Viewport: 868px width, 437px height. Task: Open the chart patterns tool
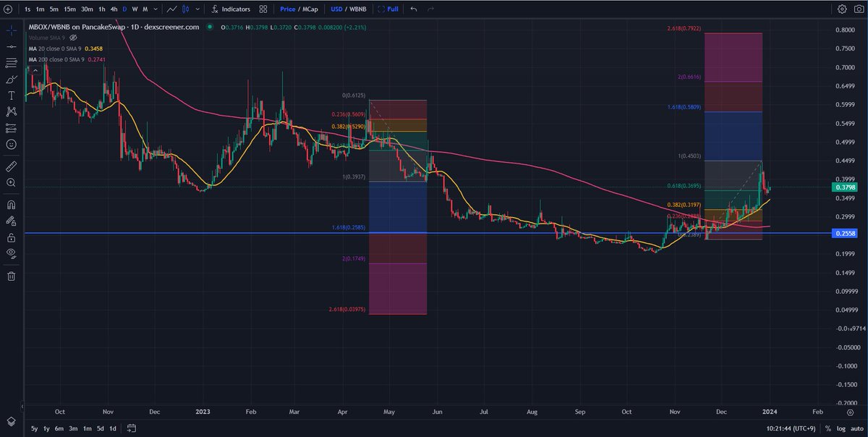pyautogui.click(x=11, y=111)
